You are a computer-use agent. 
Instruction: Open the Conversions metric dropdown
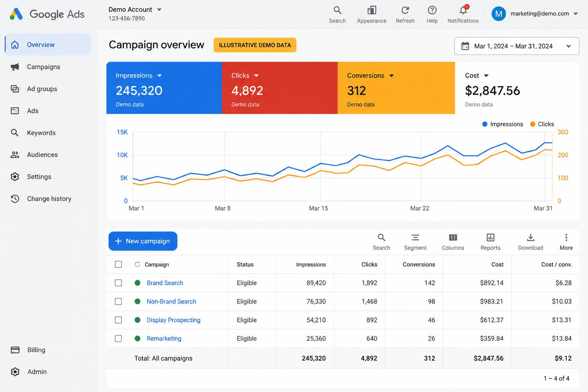392,76
